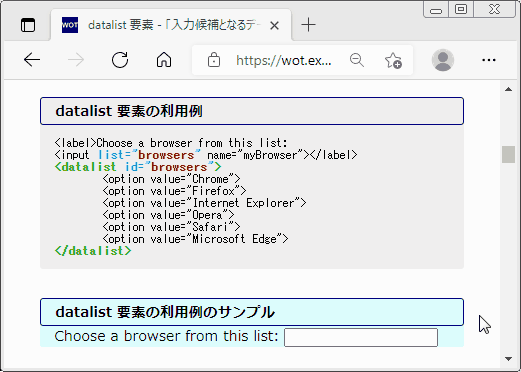
Task: Click the green '<datalist id="browsers">' code line
Action: click(x=138, y=167)
